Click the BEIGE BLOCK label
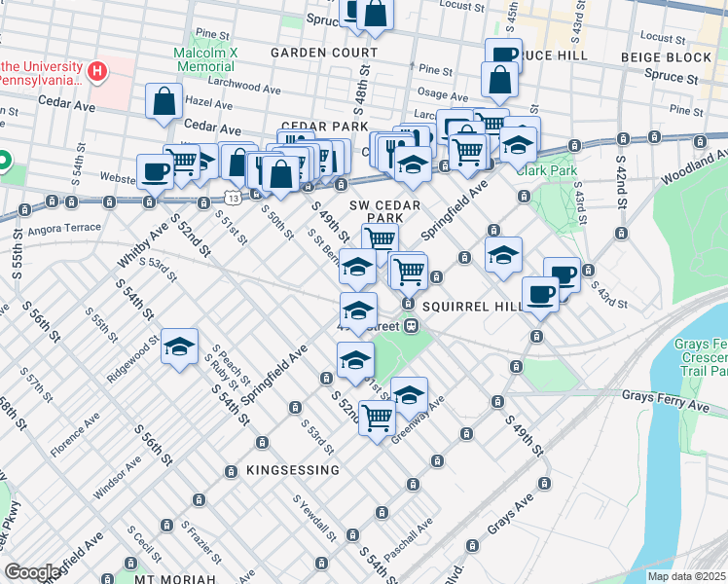 click(667, 57)
